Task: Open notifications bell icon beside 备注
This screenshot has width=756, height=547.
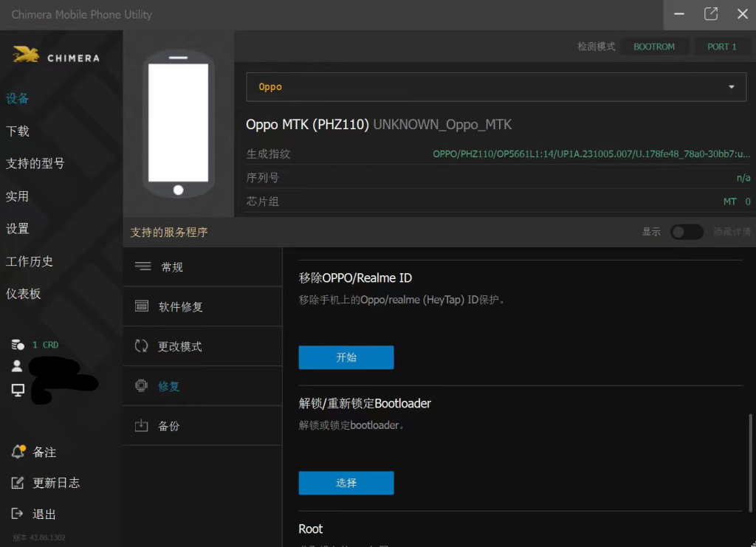Action: coord(18,452)
